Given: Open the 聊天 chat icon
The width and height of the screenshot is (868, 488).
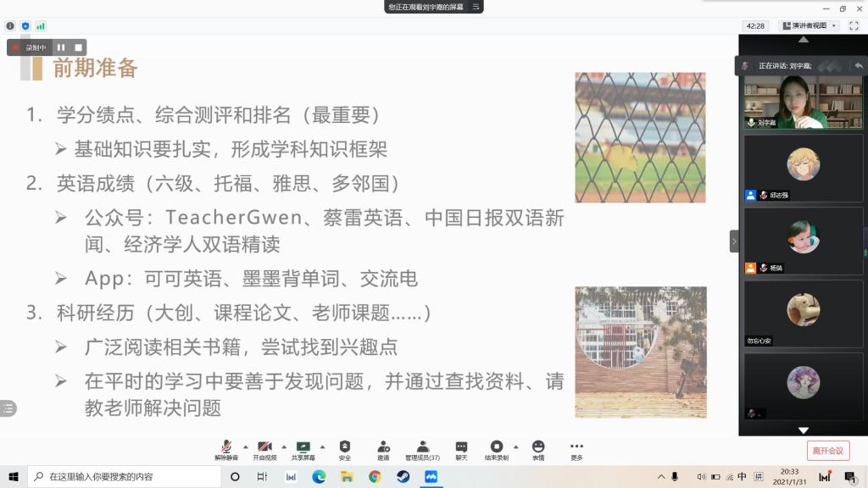Looking at the screenshot, I should (x=461, y=449).
